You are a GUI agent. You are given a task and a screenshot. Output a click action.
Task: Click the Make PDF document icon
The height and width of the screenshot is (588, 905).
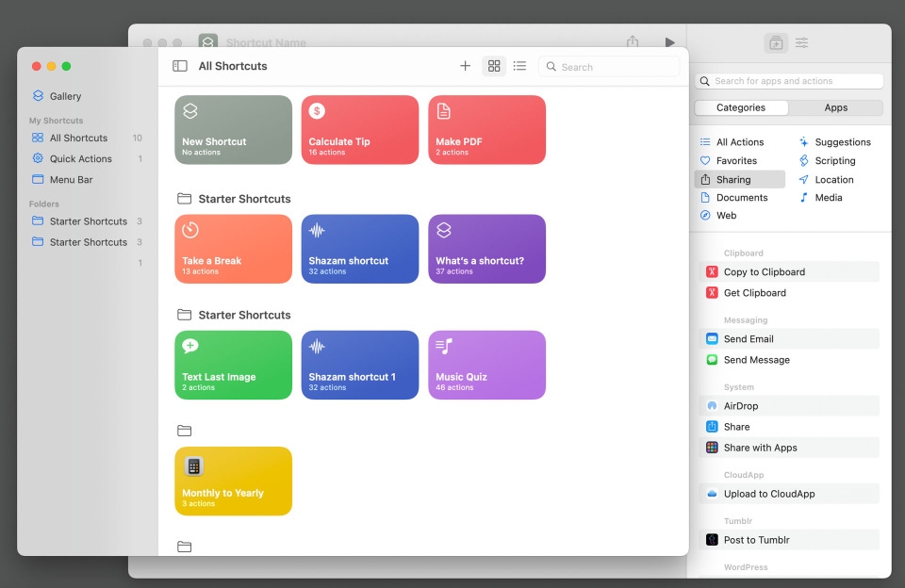pyautogui.click(x=443, y=111)
